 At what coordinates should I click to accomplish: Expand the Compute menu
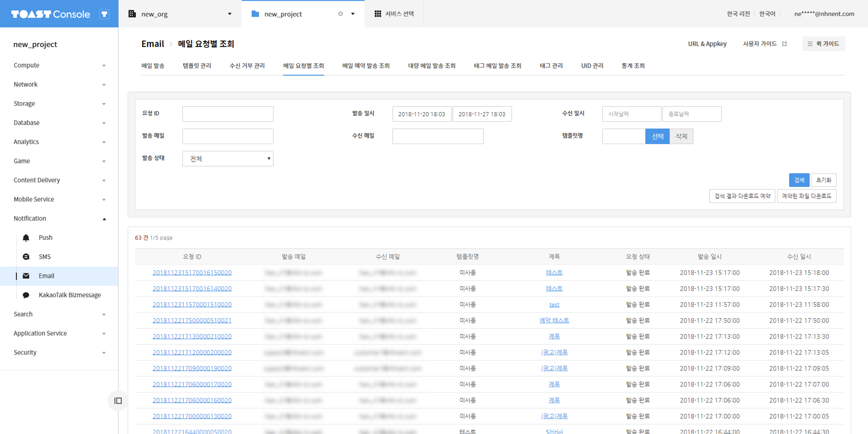click(59, 65)
